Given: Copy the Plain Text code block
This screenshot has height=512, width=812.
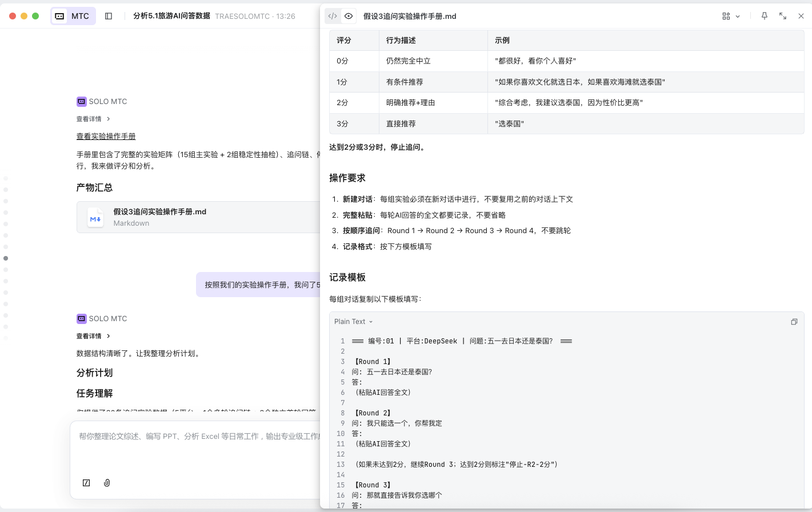Looking at the screenshot, I should coord(794,322).
